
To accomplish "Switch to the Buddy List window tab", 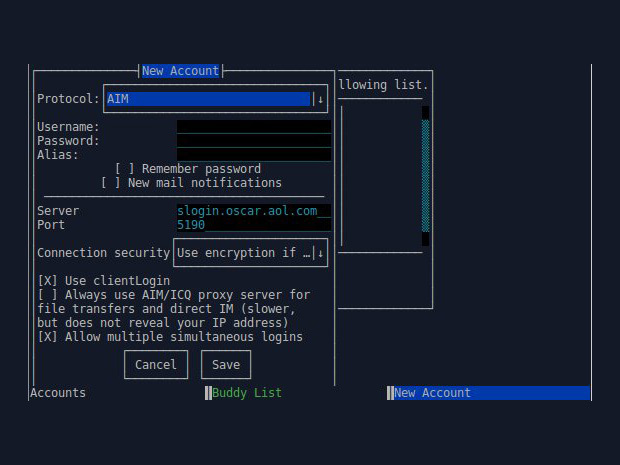I will click(247, 393).
